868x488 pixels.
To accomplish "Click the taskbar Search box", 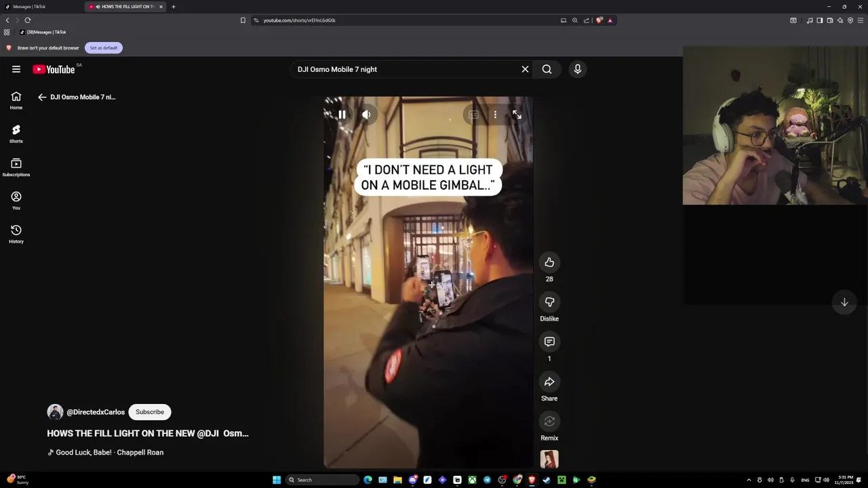I will pyautogui.click(x=322, y=480).
